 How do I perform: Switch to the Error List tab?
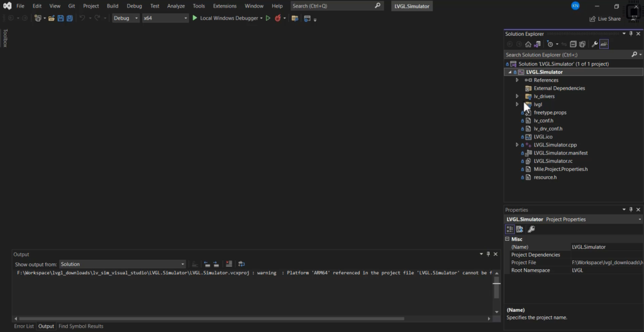[24, 326]
